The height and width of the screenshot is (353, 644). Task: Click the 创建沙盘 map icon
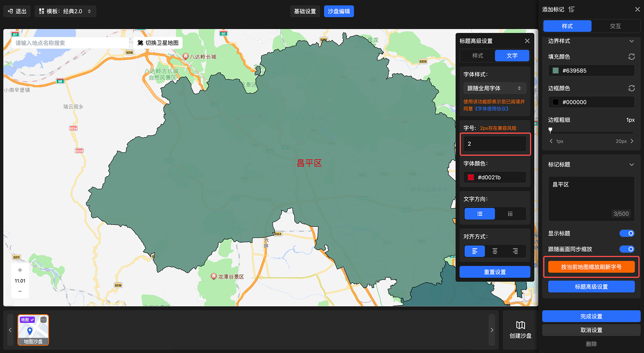coord(520,325)
